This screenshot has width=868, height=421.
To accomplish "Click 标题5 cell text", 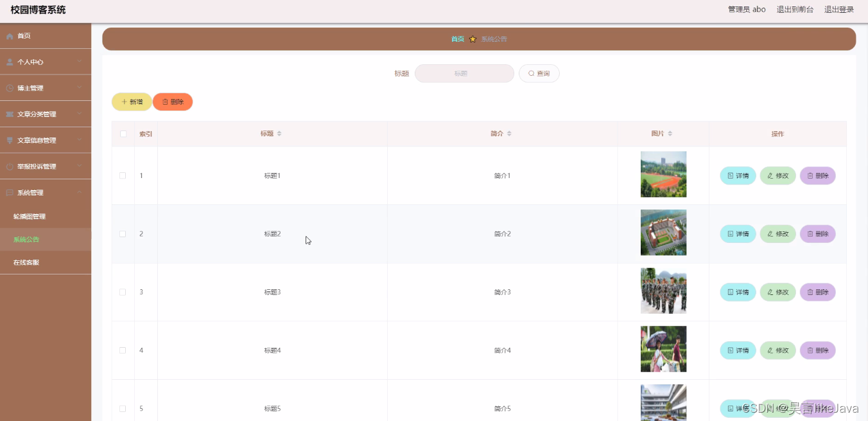I will tap(272, 409).
